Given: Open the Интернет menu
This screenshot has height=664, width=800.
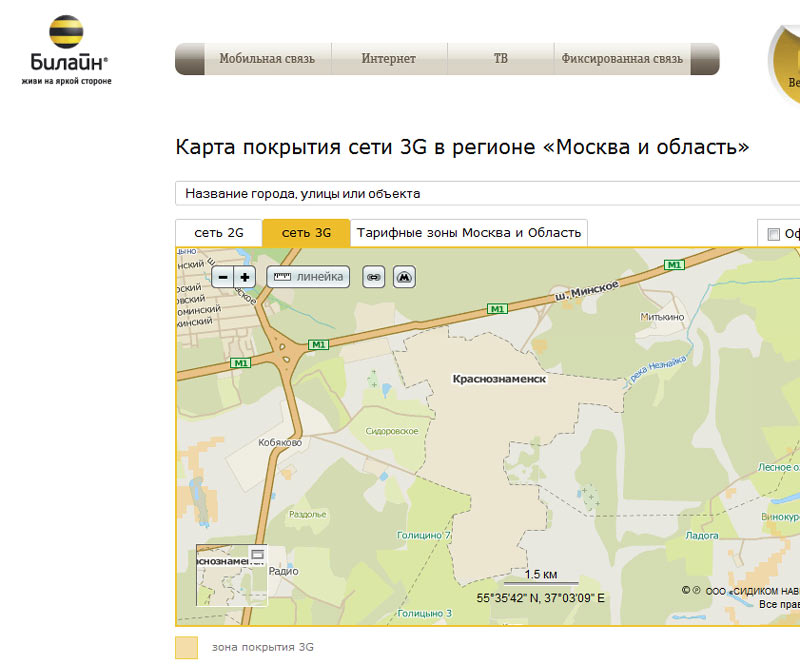Looking at the screenshot, I should click(389, 59).
